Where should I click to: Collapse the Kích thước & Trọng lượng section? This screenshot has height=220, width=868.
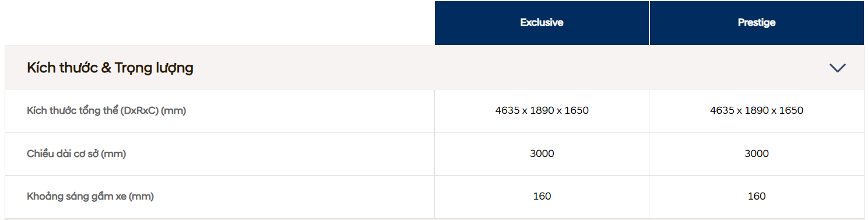click(x=837, y=68)
